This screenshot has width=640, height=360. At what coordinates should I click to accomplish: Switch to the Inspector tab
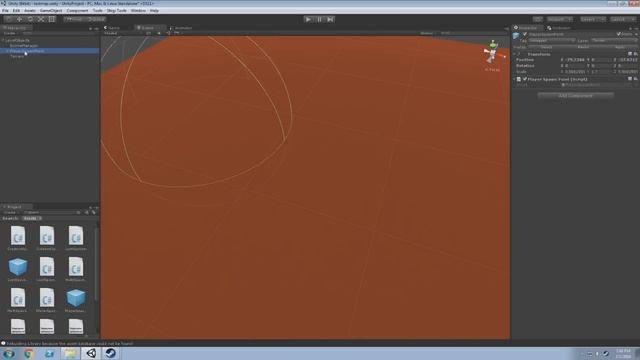click(527, 28)
